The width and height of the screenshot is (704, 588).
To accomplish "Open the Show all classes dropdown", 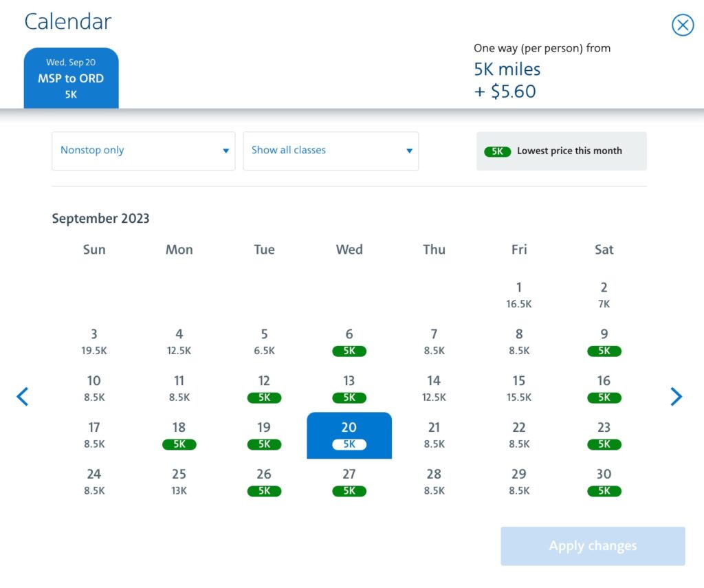I will [331, 151].
